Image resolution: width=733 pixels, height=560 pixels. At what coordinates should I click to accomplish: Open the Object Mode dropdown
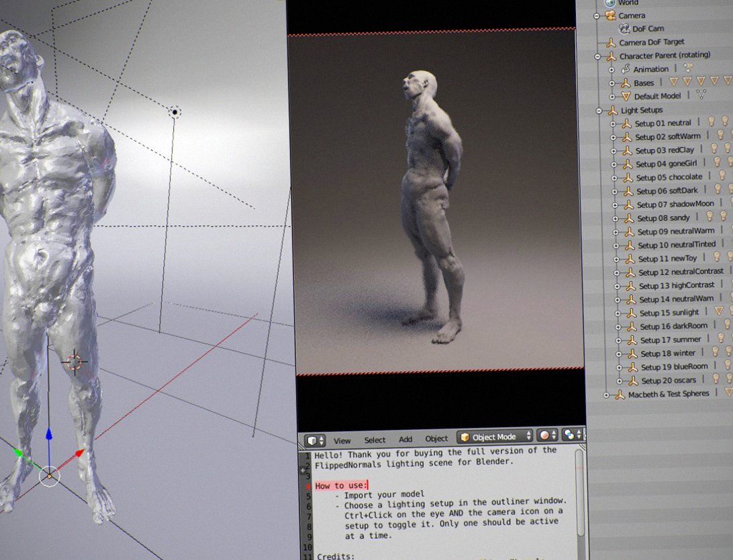pyautogui.click(x=495, y=437)
